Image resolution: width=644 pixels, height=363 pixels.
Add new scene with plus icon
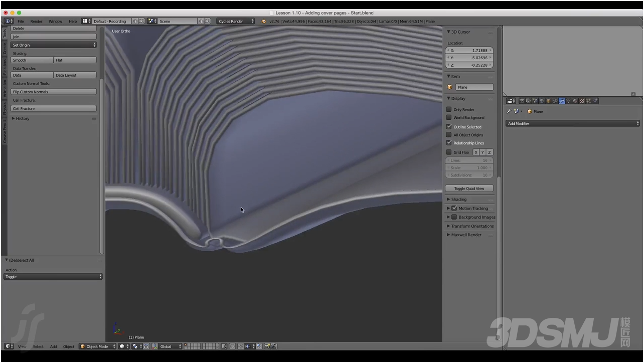pos(201,21)
